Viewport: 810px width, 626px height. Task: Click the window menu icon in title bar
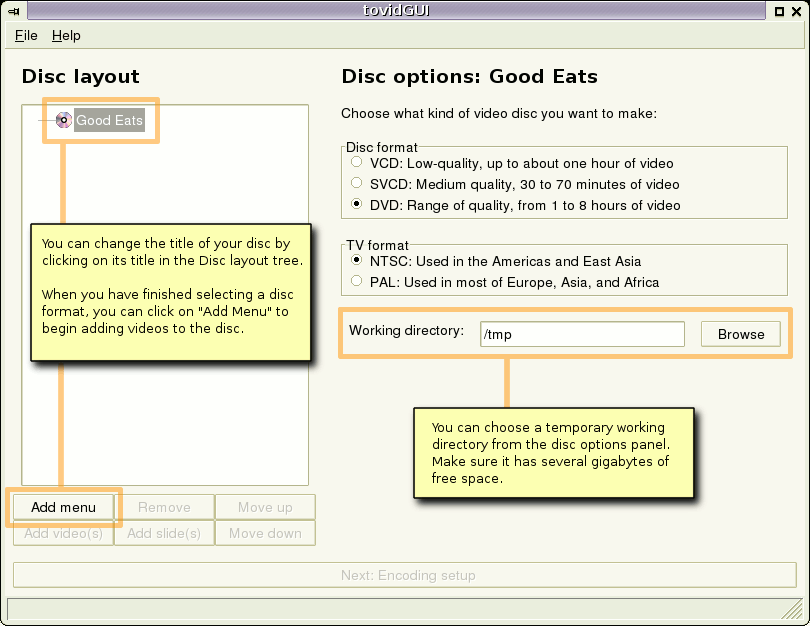[14, 11]
